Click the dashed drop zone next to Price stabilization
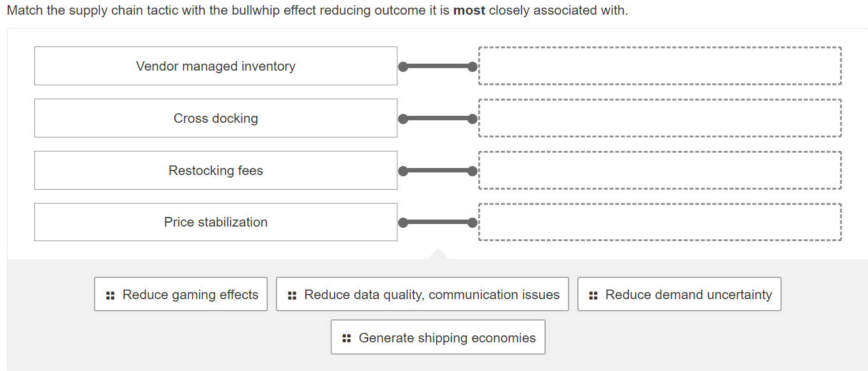This screenshot has height=371, width=868. tap(659, 222)
